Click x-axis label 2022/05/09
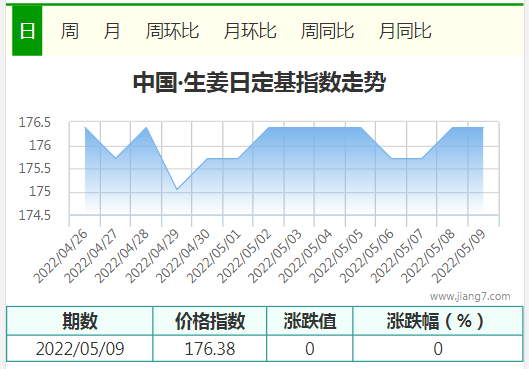Screen dimensions: 529x369 460,256
